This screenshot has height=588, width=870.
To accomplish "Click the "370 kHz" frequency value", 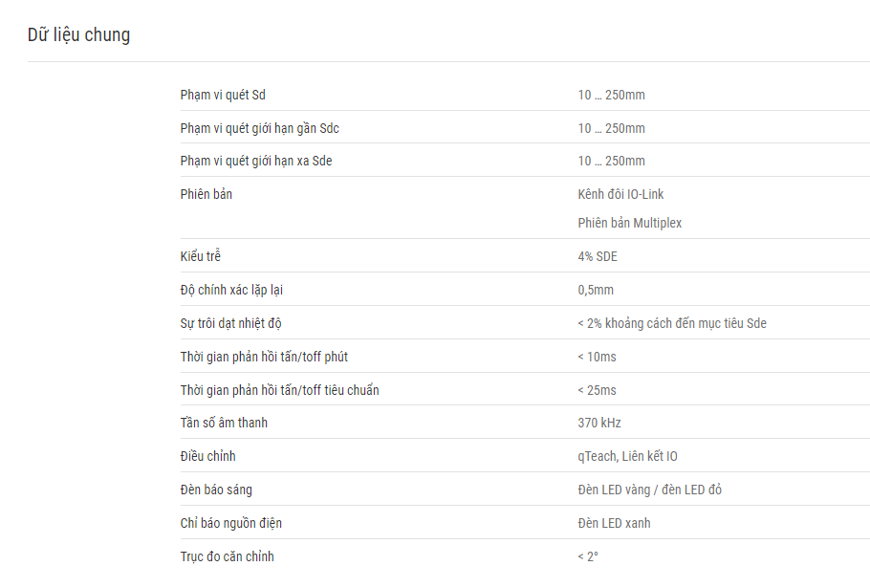I will [x=599, y=423].
